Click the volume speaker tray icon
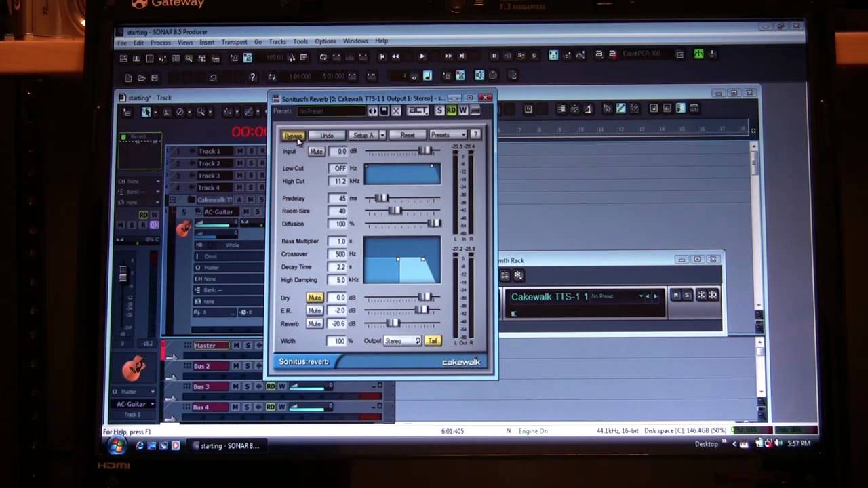Image resolution: width=868 pixels, height=488 pixels. [x=778, y=443]
